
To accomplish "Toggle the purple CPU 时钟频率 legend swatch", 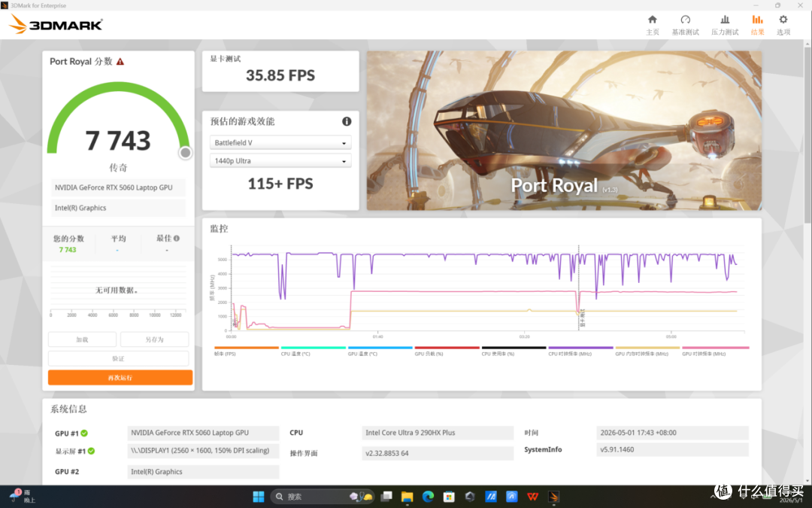I will click(x=580, y=348).
